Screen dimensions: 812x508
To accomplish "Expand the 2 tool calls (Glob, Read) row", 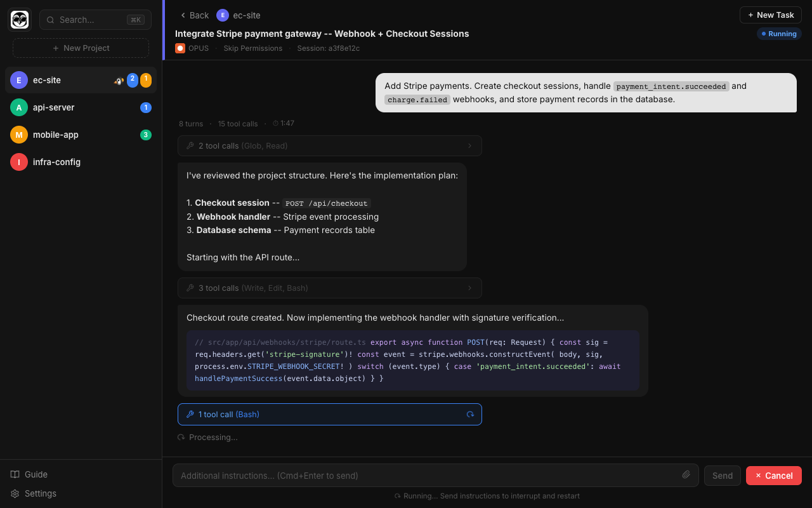I will tap(330, 145).
